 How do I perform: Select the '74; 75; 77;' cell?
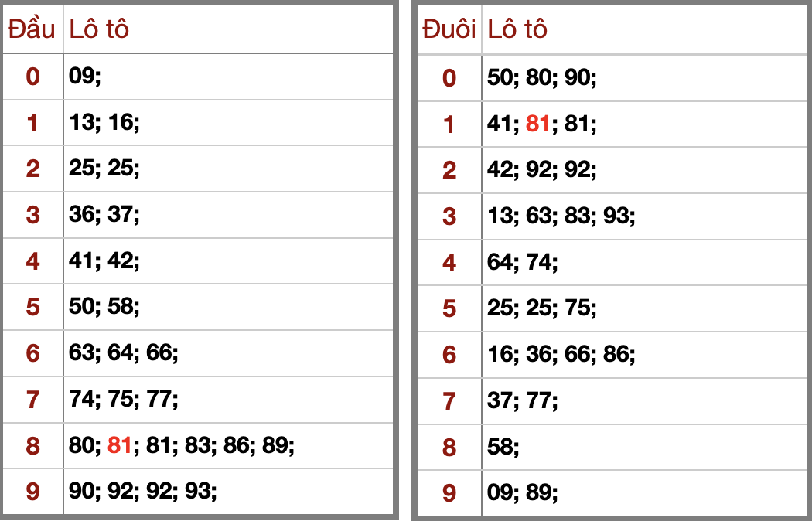click(x=124, y=400)
